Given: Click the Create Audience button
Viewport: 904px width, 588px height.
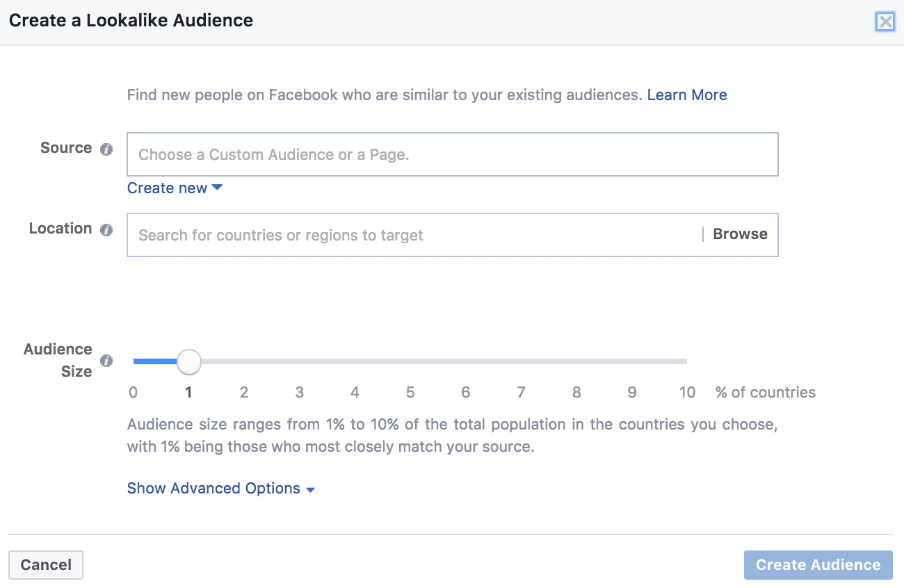Looking at the screenshot, I should 818,565.
